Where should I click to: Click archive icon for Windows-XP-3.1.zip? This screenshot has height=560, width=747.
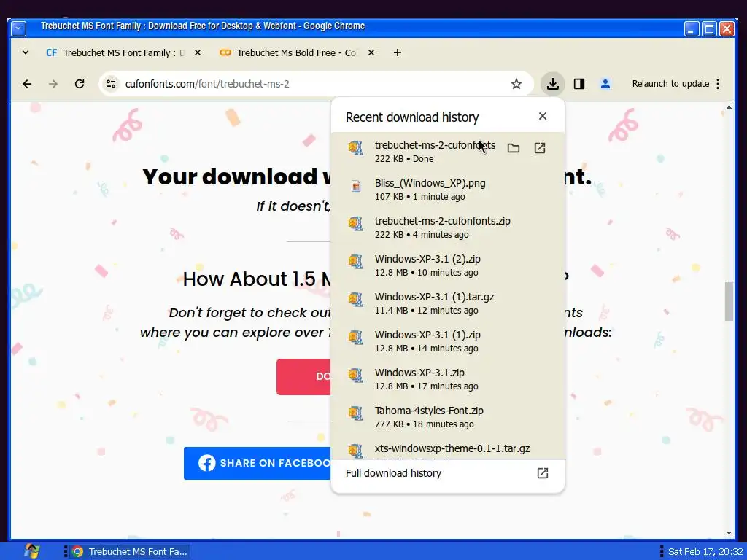click(x=355, y=376)
